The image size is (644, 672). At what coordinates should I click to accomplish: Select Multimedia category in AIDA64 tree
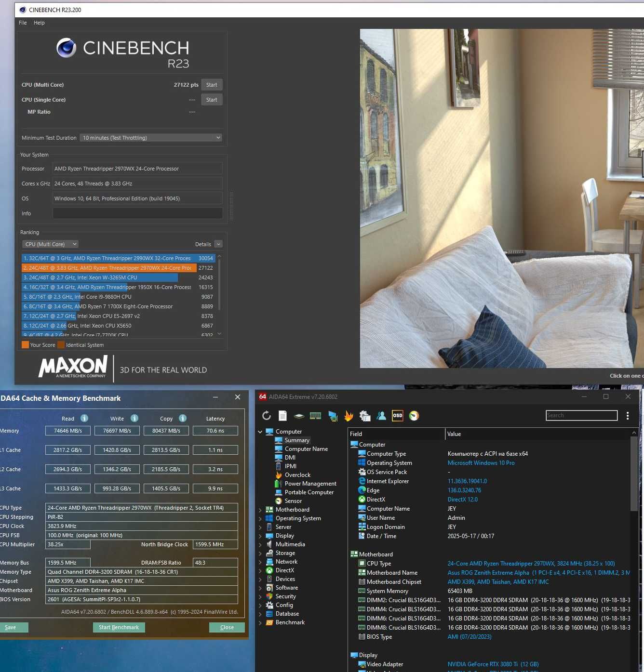pyautogui.click(x=290, y=544)
